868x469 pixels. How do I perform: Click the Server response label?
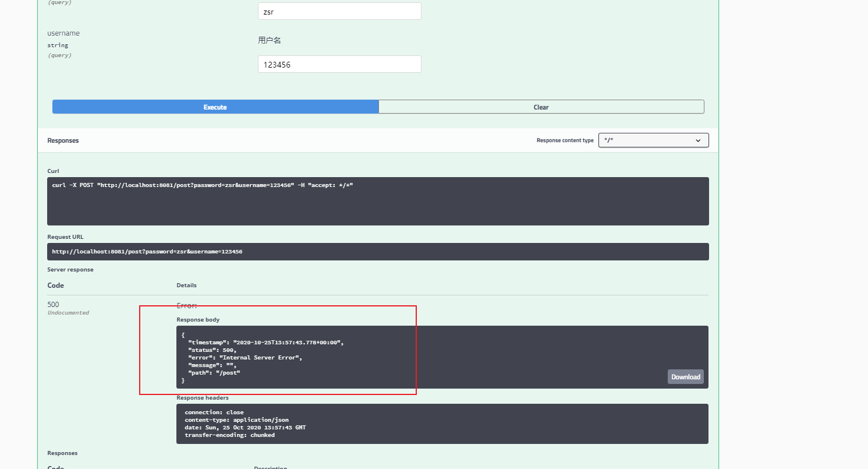click(x=70, y=270)
